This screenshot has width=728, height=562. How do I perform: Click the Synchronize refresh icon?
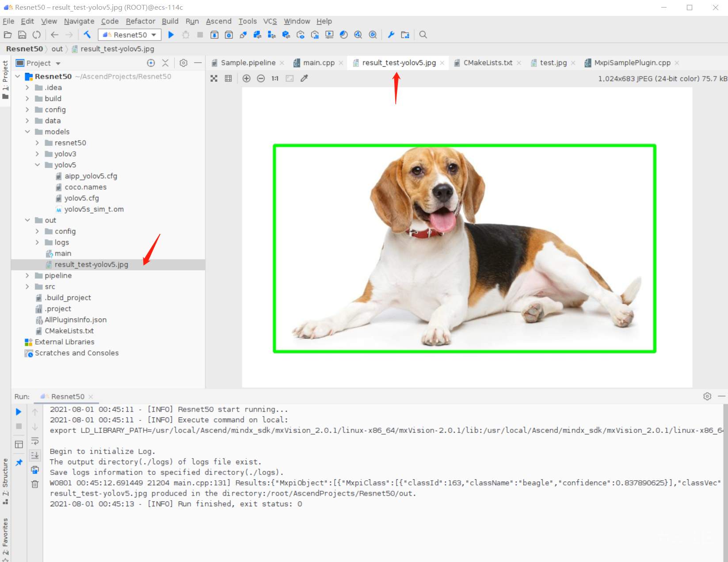37,34
